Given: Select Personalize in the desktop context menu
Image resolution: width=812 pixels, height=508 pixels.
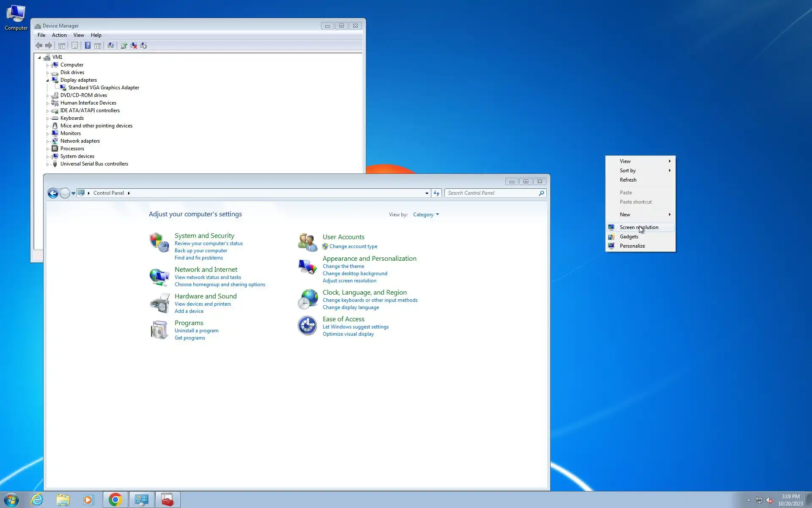Looking at the screenshot, I should pyautogui.click(x=632, y=246).
